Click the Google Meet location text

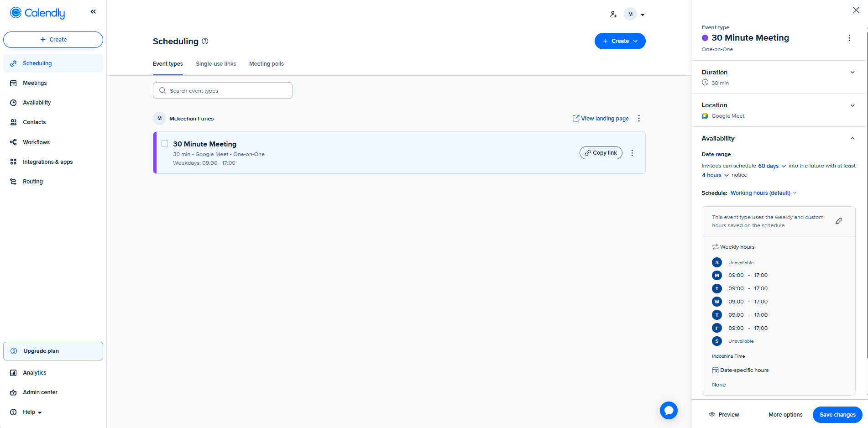pyautogui.click(x=728, y=116)
